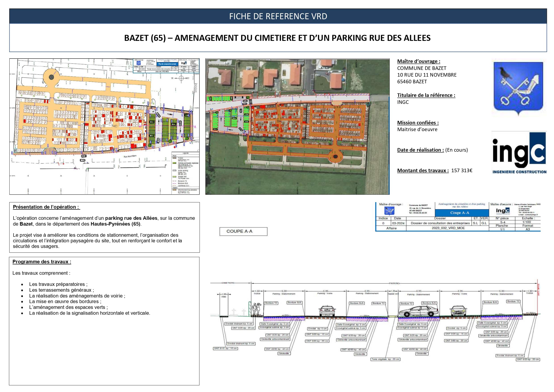
Task: Click the 'PARKING' dimension label in the section
Action: 394,283
